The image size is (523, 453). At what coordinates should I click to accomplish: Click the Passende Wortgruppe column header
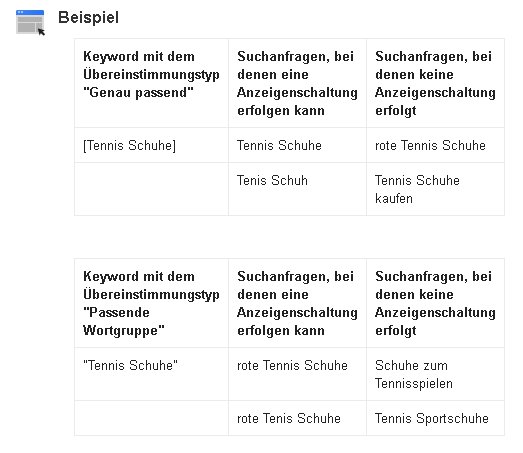coord(151,303)
